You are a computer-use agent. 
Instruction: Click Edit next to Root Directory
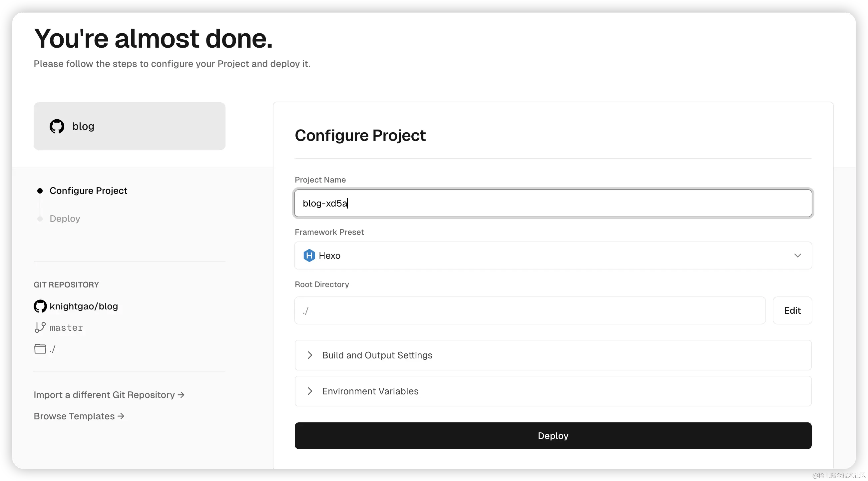(792, 310)
